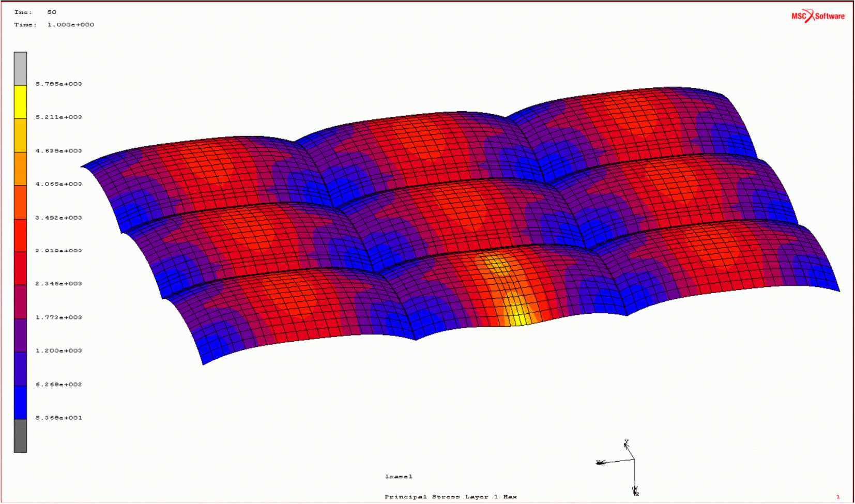Click the purple legend swatch above 1.200e+003

(x=20, y=335)
